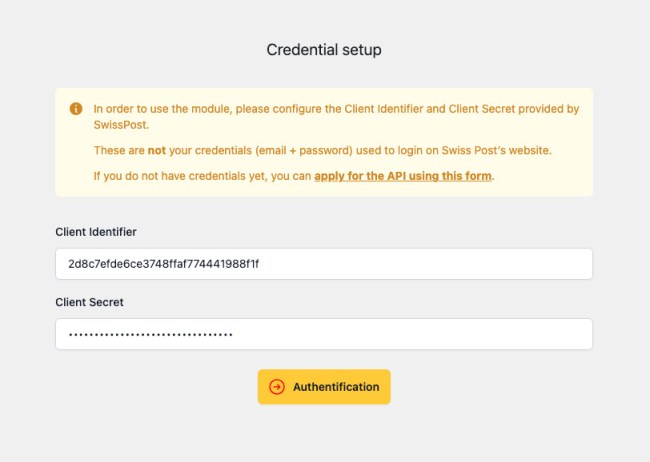Viewport: 650px width, 462px height.
Task: Click the "Client Secret" field label
Action: [89, 301]
